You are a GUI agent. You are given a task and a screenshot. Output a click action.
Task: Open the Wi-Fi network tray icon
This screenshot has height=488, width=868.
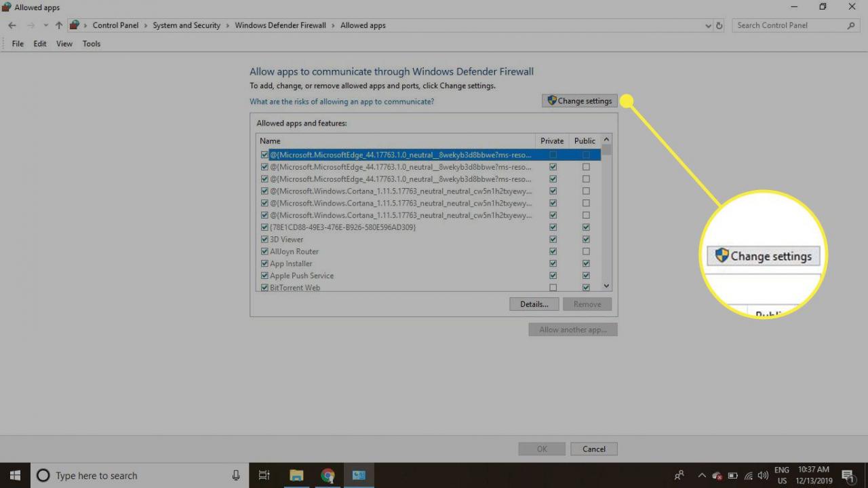749,475
